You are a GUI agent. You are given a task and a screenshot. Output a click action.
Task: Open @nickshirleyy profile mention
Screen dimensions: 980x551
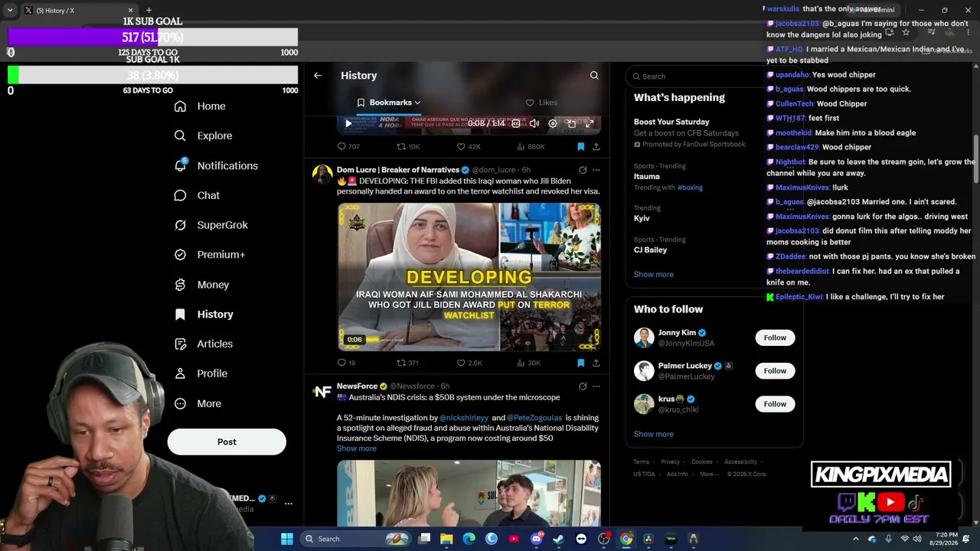(x=464, y=418)
